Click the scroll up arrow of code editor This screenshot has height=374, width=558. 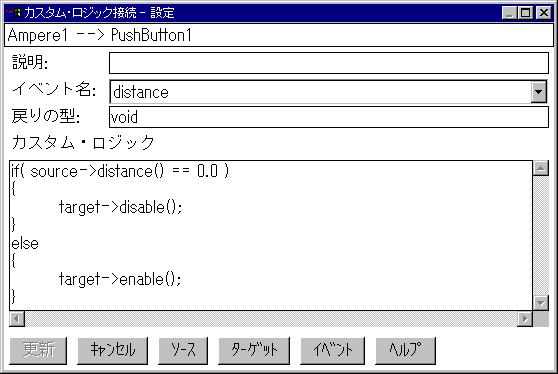click(541, 168)
